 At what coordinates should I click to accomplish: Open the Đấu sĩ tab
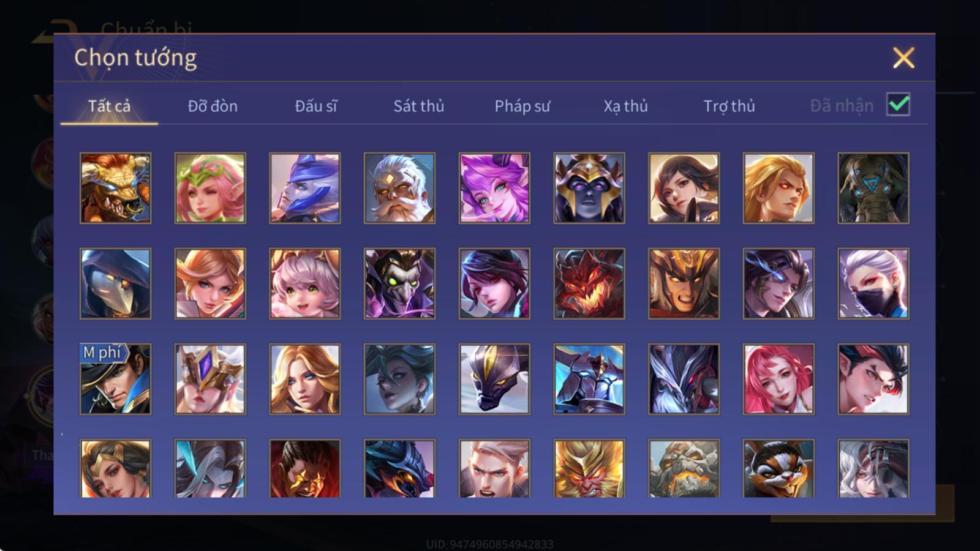(316, 106)
